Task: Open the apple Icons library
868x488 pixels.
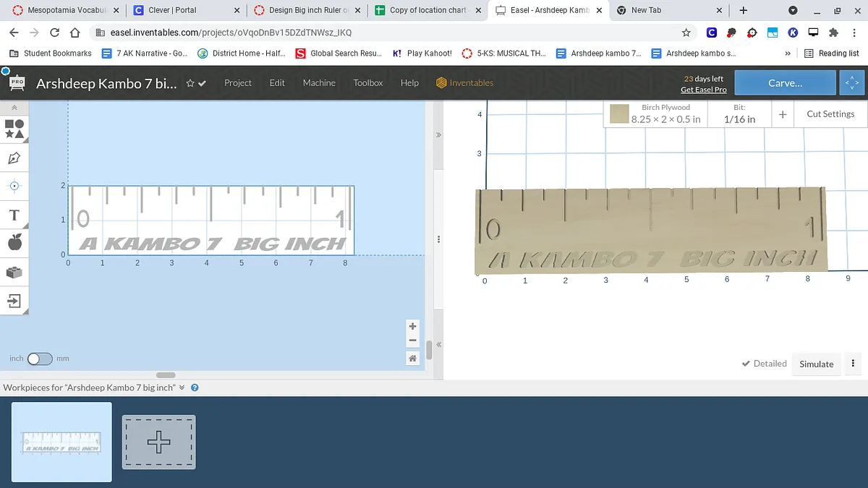Action: tap(14, 244)
